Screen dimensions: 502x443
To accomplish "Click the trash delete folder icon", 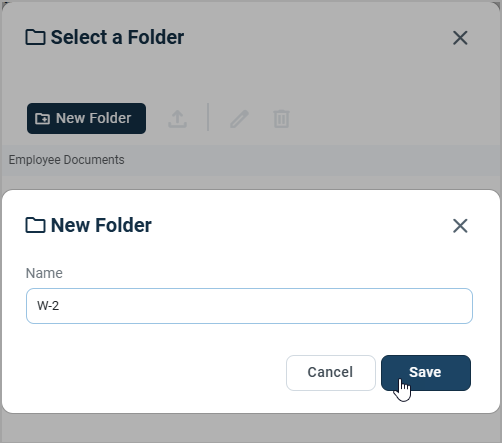I will 281,119.
